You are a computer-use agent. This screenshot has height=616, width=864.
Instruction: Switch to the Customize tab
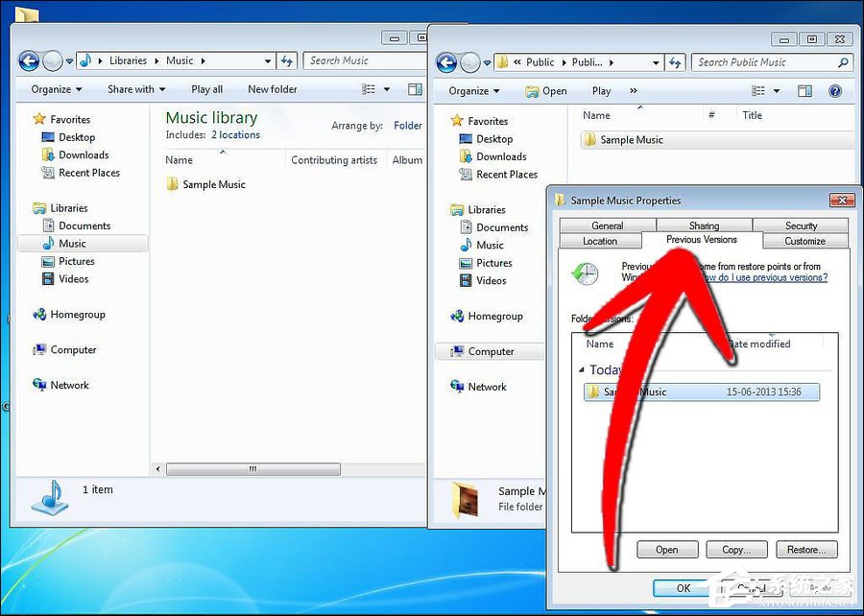tap(805, 241)
